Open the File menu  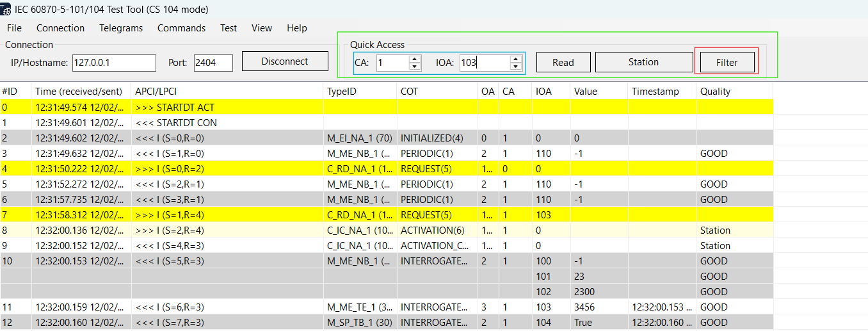(14, 28)
